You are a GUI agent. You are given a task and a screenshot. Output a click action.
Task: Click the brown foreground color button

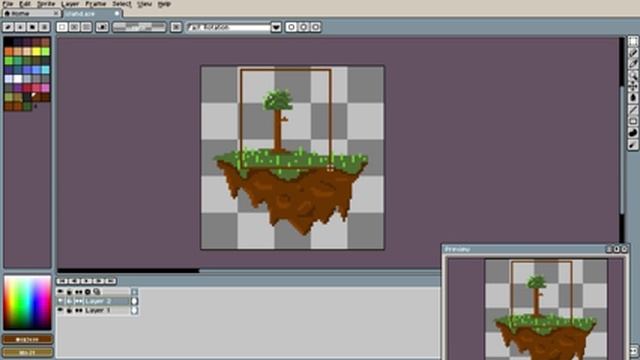pos(27,339)
